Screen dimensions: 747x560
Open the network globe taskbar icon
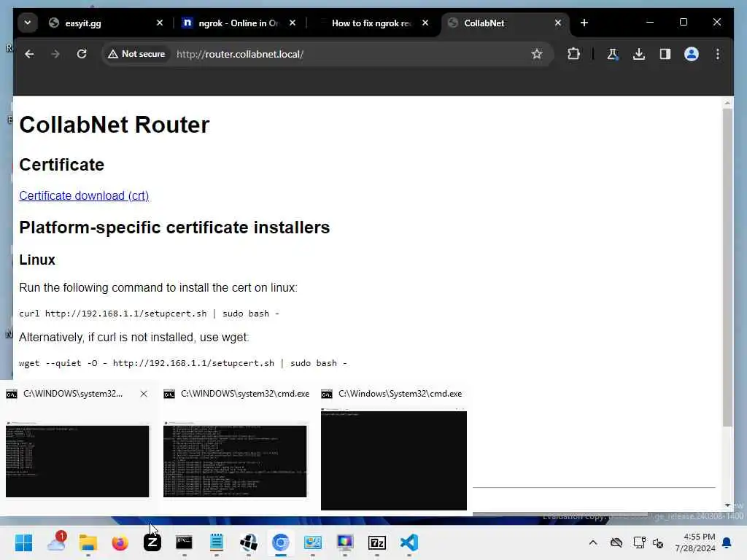(x=249, y=542)
